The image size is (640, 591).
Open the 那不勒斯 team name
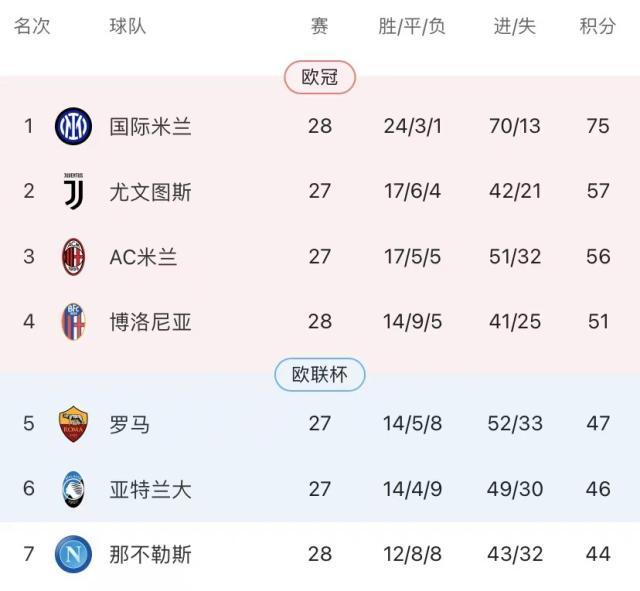click(x=150, y=554)
